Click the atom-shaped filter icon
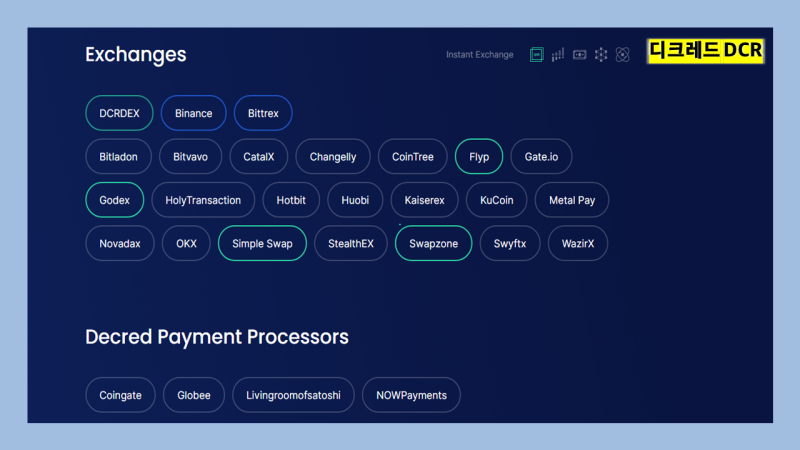The image size is (800, 450). 622,55
